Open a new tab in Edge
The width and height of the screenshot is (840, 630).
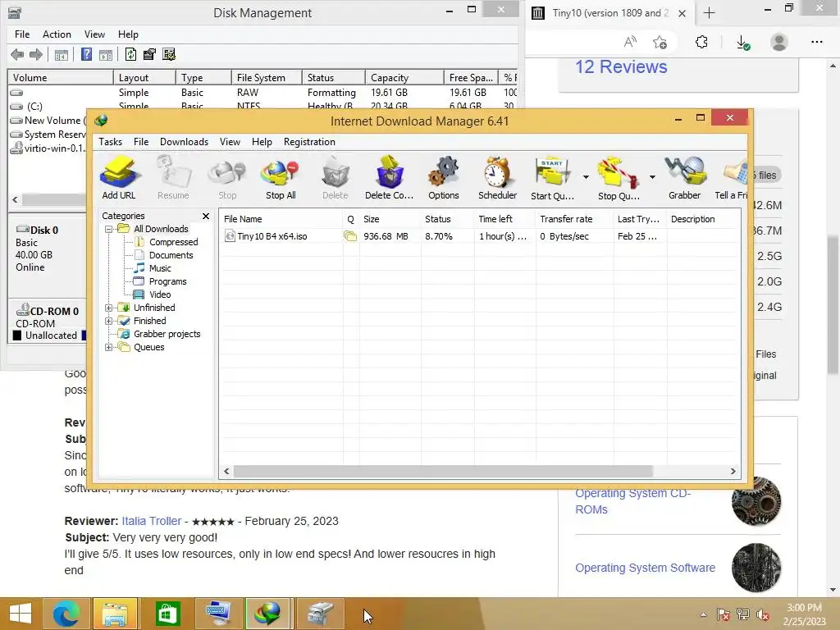(709, 13)
